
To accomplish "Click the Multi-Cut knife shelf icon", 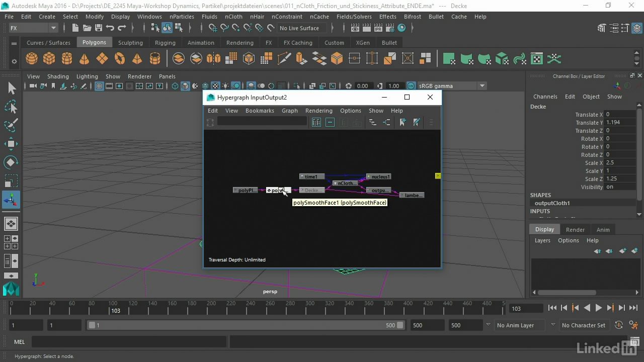I will pos(284,59).
